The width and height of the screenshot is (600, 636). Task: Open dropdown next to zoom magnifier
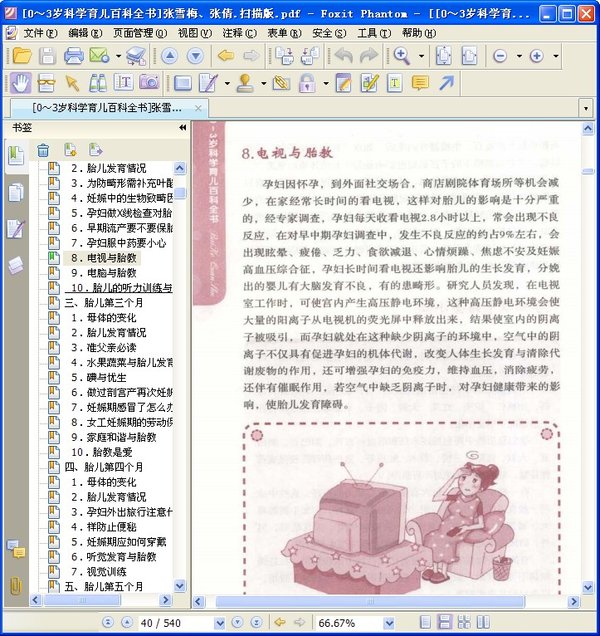tap(421, 56)
